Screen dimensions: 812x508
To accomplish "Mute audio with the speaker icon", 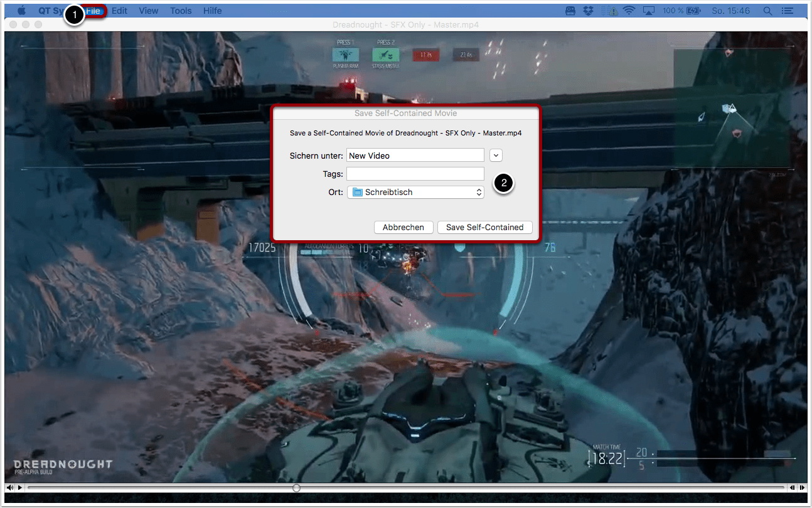I will click(11, 487).
